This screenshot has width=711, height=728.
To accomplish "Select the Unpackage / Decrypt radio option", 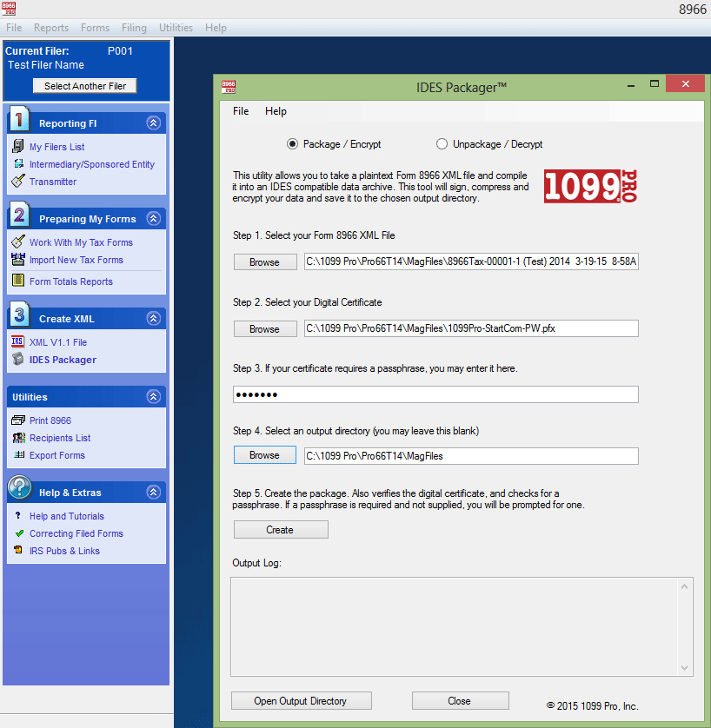I will pos(442,144).
